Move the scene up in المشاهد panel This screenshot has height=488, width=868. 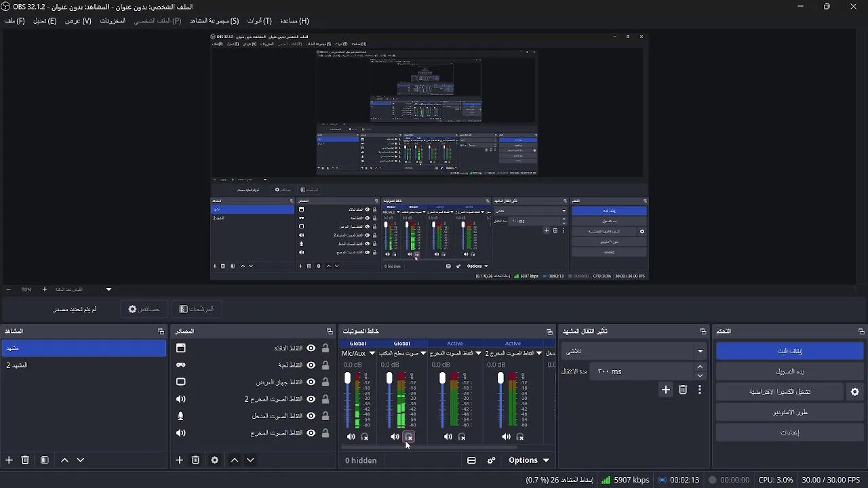[x=64, y=460]
